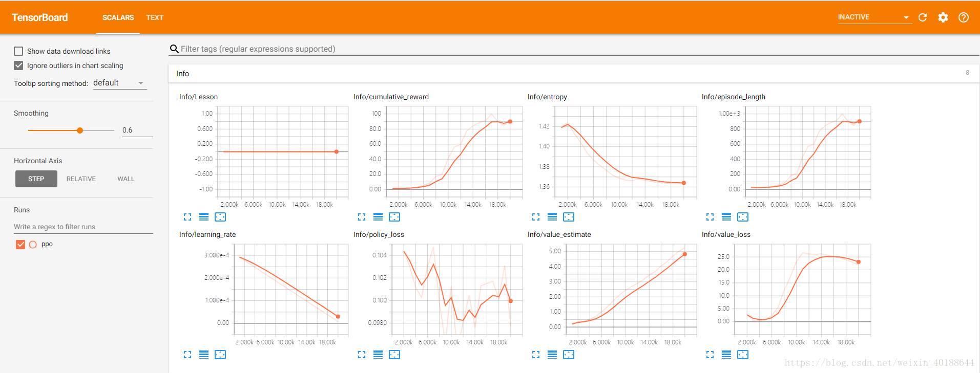The width and height of the screenshot is (980, 373).
Task: Fit domain to data on Info/cumulative_reward
Action: click(394, 217)
